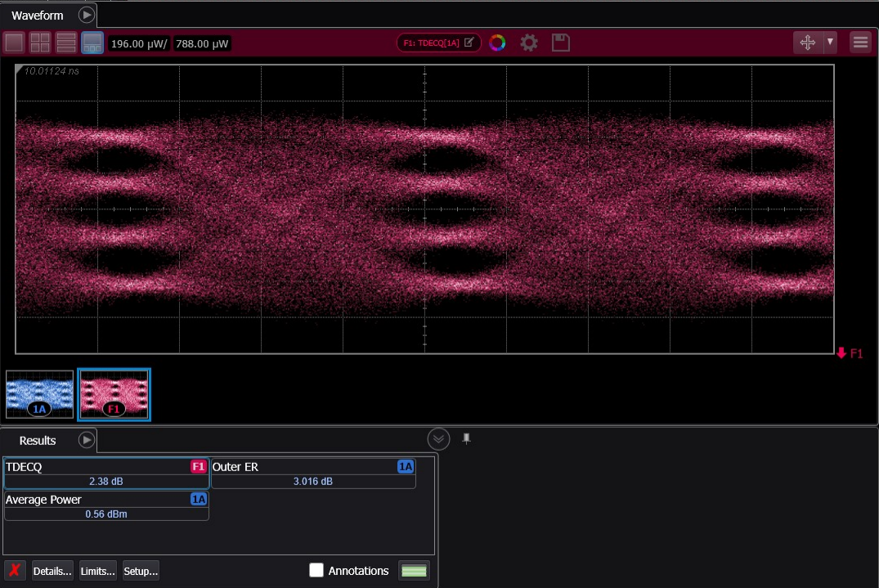Viewport: 879px width, 588px height.
Task: Switch to the four-quadrant grid layout
Action: [40, 43]
